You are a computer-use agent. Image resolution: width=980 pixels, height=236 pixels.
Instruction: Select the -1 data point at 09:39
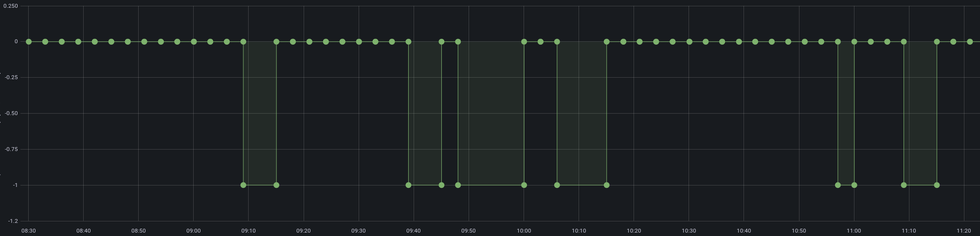coord(408,185)
